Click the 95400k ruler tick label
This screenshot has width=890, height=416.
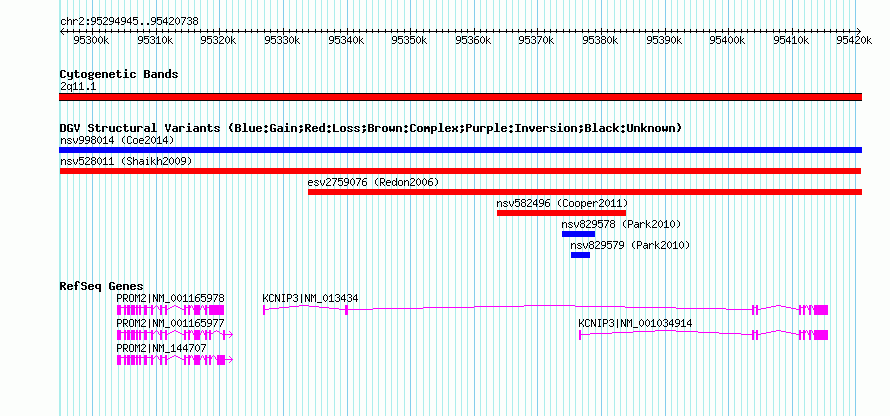pyautogui.click(x=727, y=41)
